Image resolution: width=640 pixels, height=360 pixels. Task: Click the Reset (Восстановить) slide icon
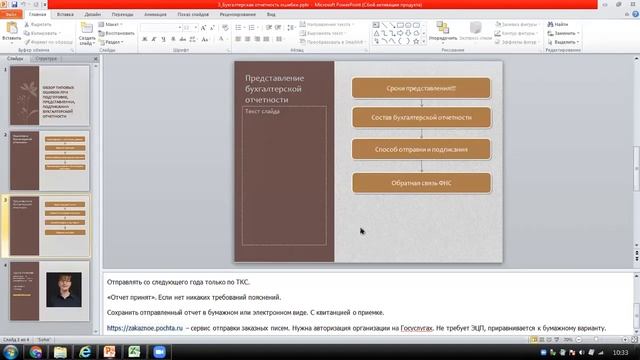(x=101, y=33)
